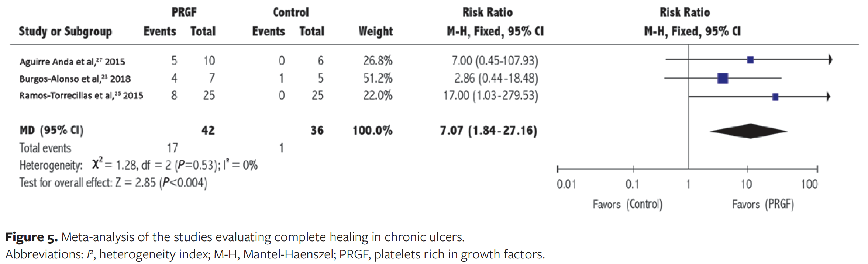This screenshot has height=264, width=868.
Task: Click the Heterogeneity statistics line
Action: click(x=138, y=165)
